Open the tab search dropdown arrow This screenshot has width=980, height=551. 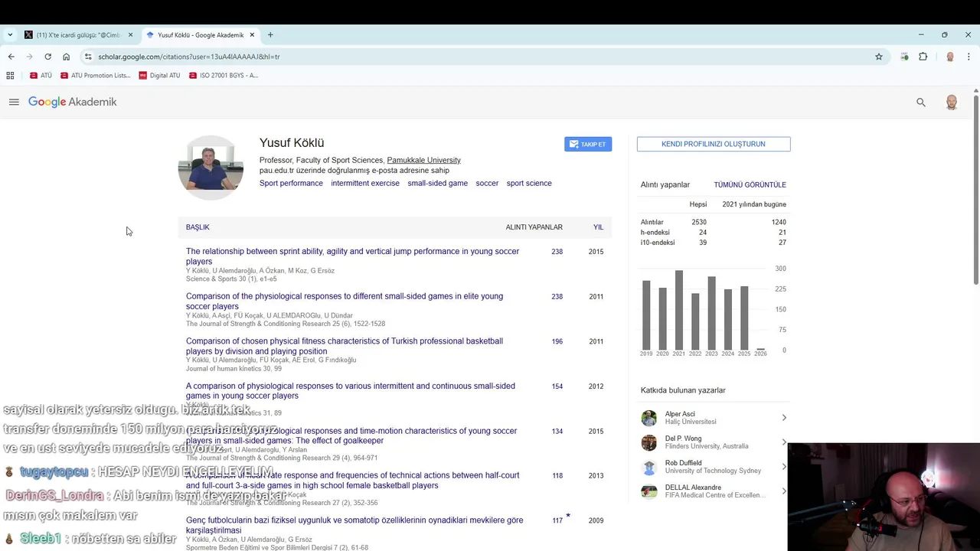[10, 35]
